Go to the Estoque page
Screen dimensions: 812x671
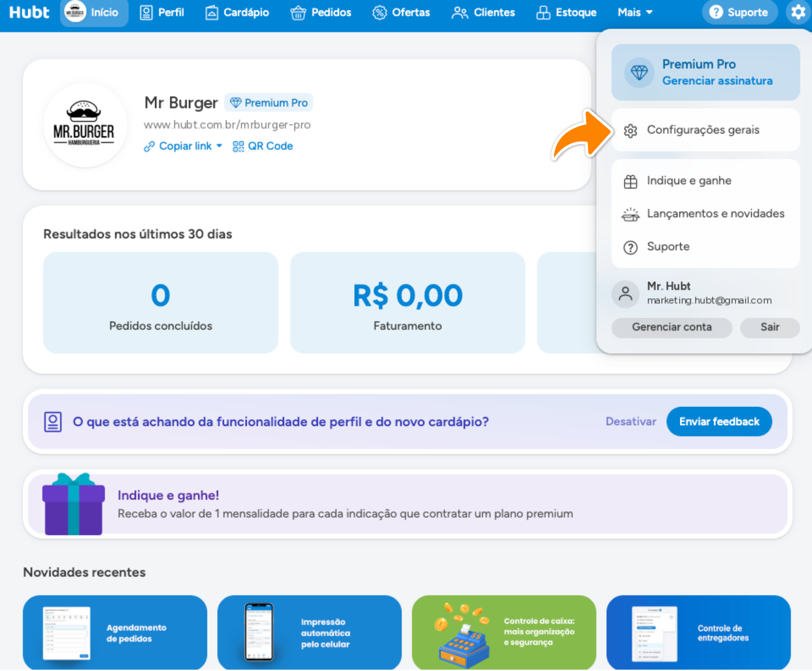(x=566, y=13)
